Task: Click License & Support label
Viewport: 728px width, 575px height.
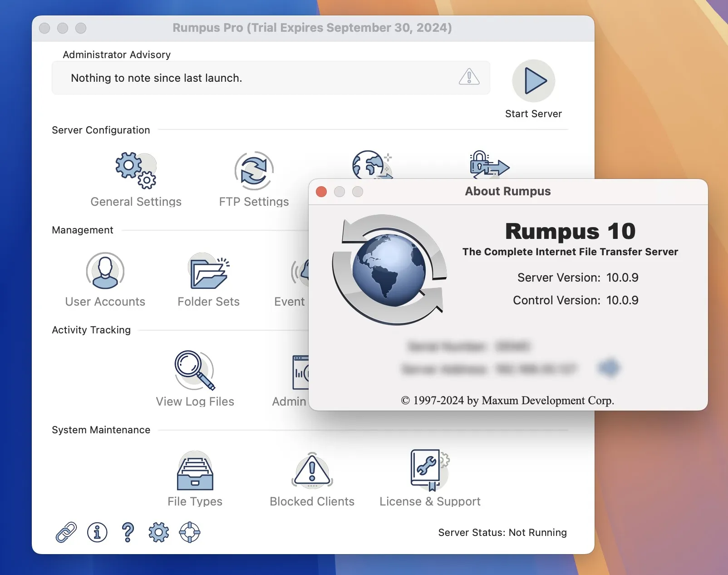Action: pos(430,501)
